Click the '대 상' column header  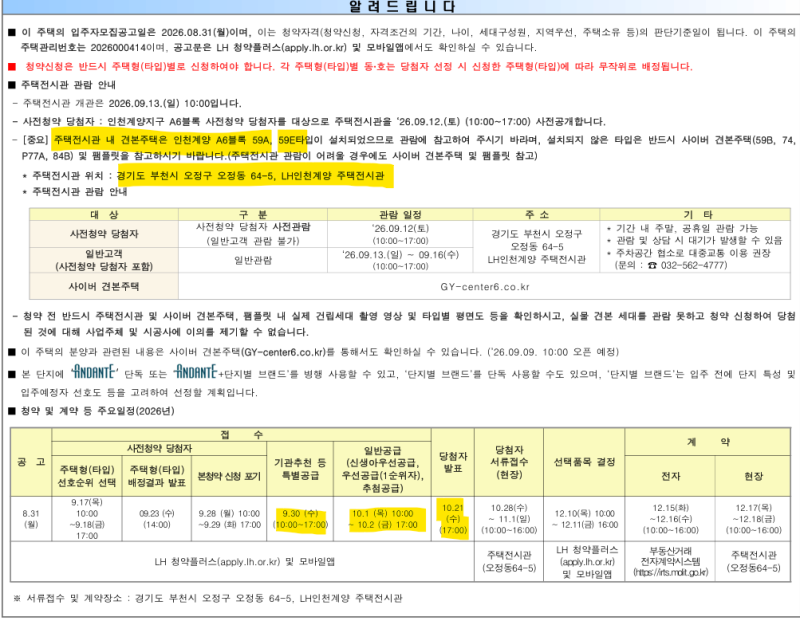tap(104, 214)
